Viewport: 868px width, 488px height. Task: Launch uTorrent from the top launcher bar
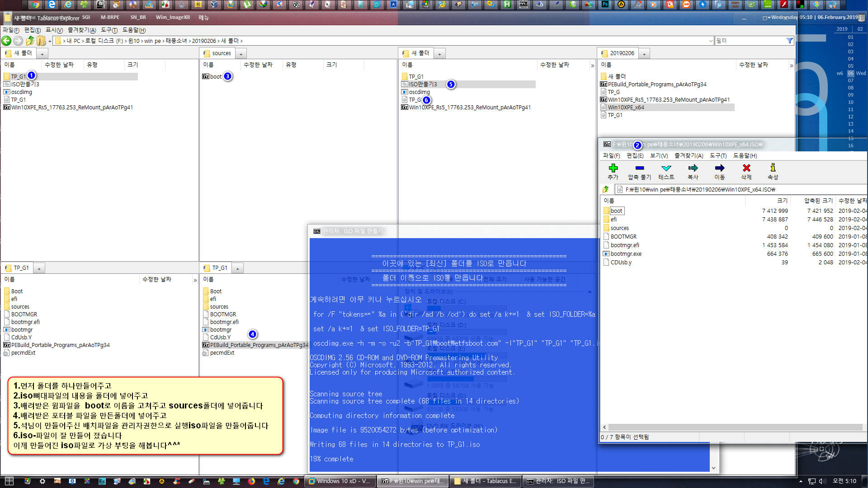(x=247, y=5)
